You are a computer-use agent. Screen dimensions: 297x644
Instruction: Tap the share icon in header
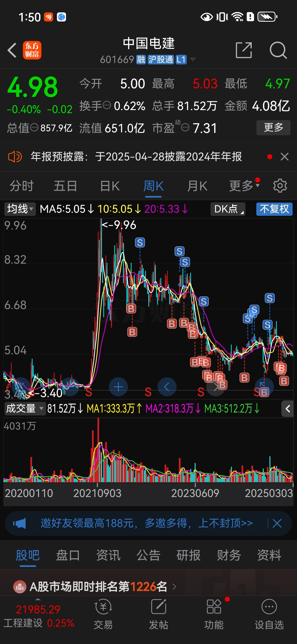click(x=244, y=50)
